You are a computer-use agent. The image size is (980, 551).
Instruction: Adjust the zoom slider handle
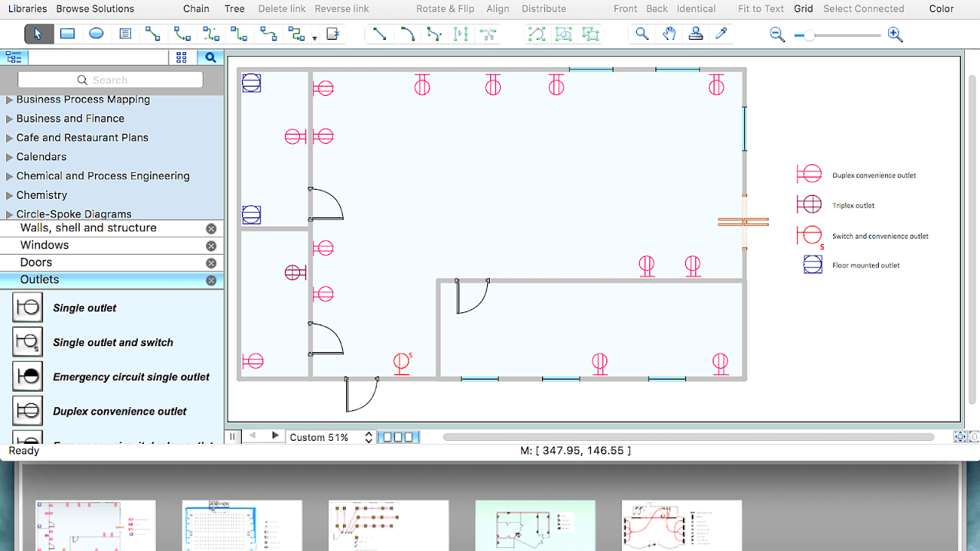[809, 35]
